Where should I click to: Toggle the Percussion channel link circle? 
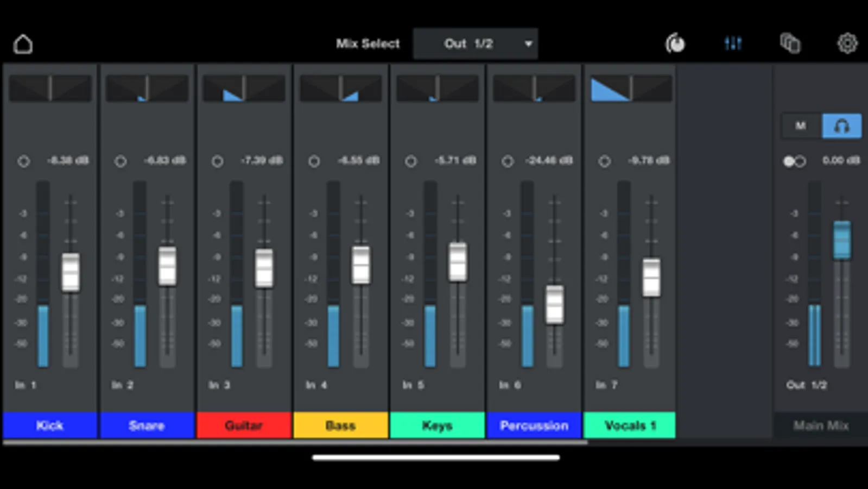(508, 161)
